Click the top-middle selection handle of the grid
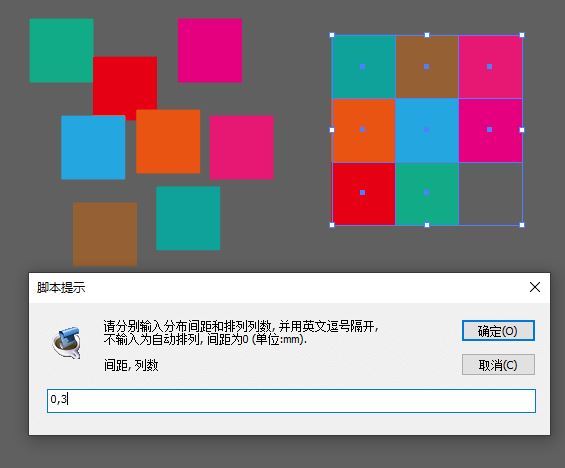Image resolution: width=565 pixels, height=468 pixels. [x=427, y=35]
